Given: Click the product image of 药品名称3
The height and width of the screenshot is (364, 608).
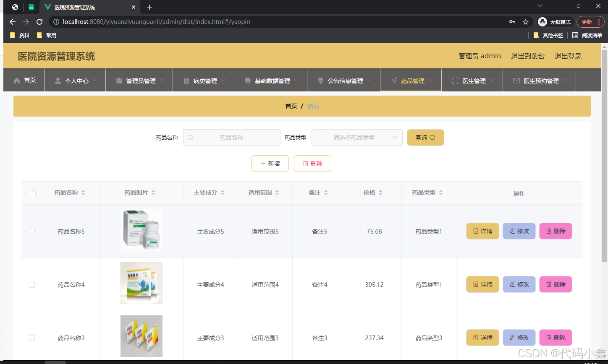Looking at the screenshot, I should [142, 336].
